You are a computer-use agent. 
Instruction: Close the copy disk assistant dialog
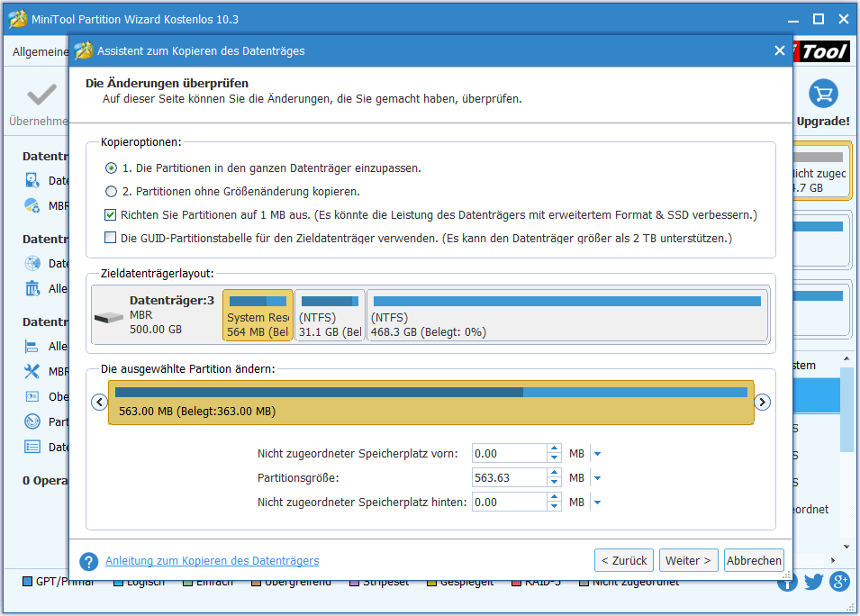click(x=779, y=50)
